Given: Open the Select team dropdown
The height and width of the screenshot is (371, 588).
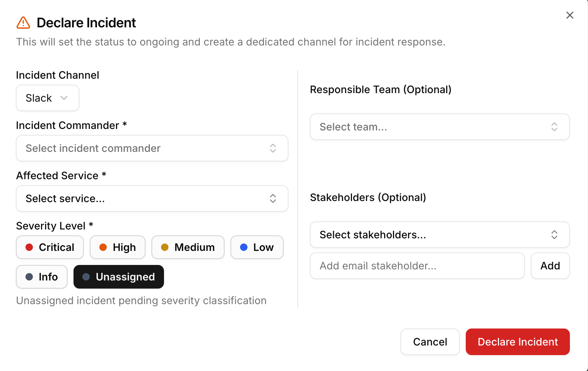Looking at the screenshot, I should tap(440, 127).
